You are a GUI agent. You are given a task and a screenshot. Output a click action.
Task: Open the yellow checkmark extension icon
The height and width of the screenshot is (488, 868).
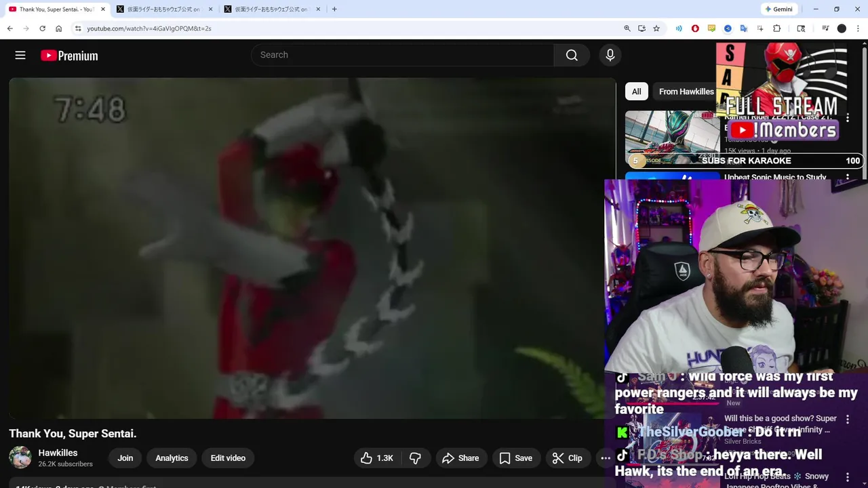(x=711, y=28)
